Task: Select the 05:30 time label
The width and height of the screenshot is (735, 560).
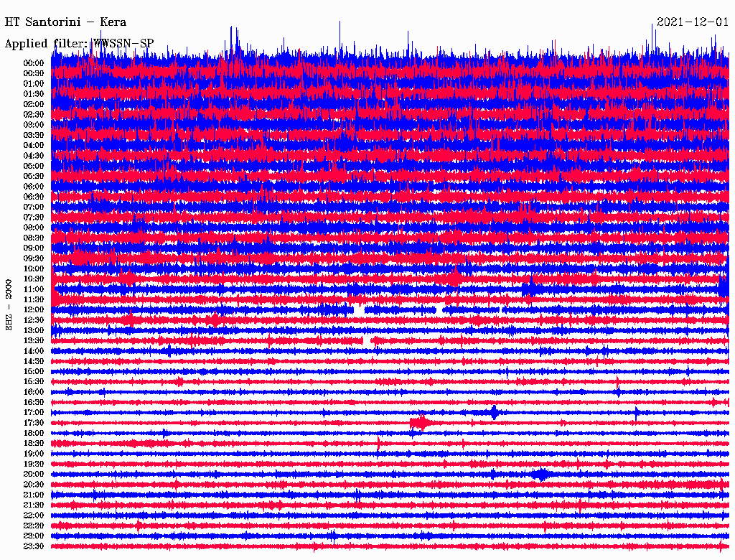Action: pyautogui.click(x=34, y=177)
